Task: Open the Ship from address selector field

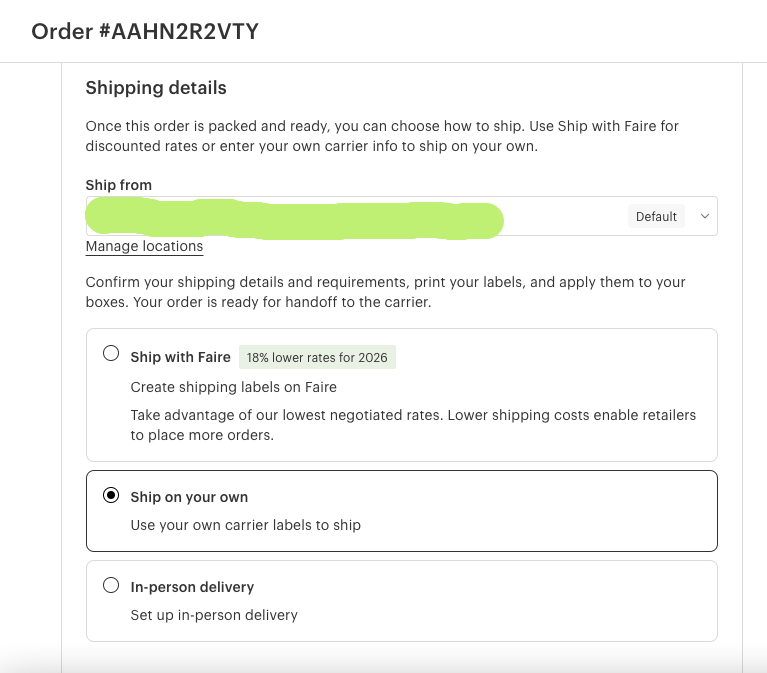Action: pos(402,216)
